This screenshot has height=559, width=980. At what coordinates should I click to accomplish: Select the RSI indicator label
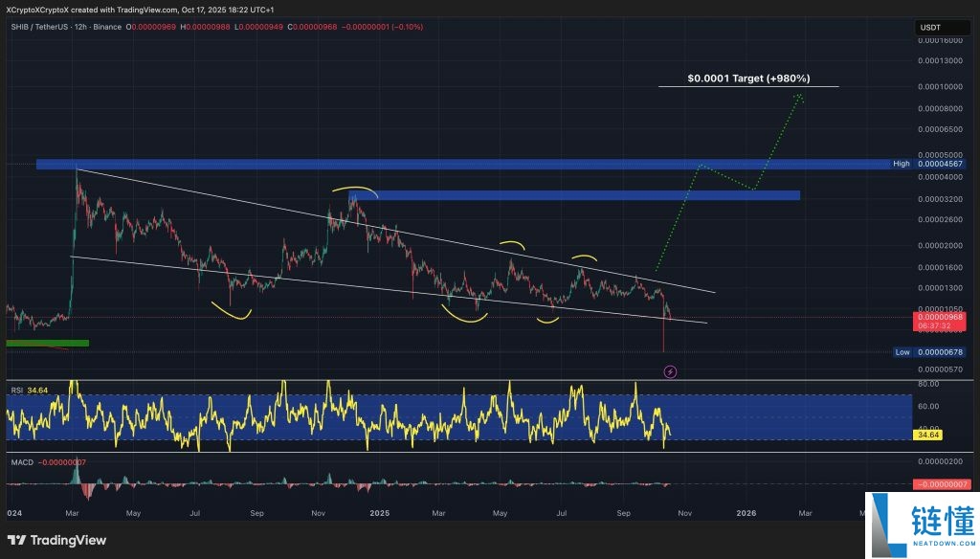(x=16, y=390)
